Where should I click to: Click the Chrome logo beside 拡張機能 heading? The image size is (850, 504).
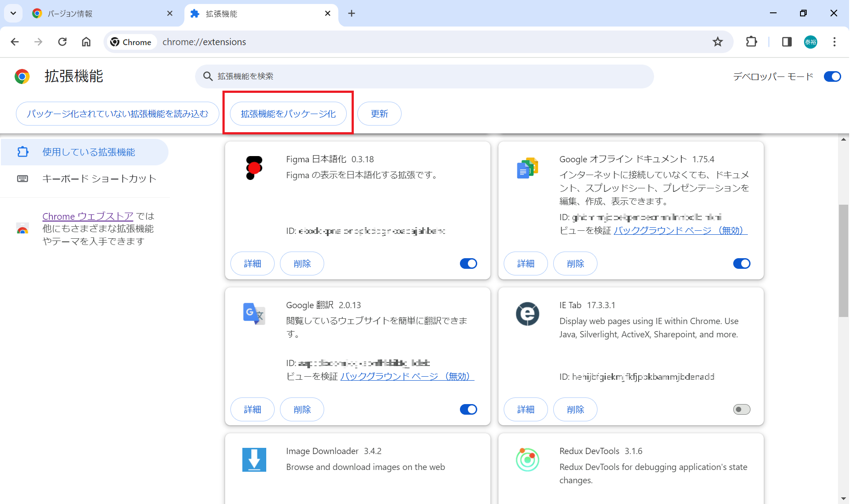click(x=22, y=76)
